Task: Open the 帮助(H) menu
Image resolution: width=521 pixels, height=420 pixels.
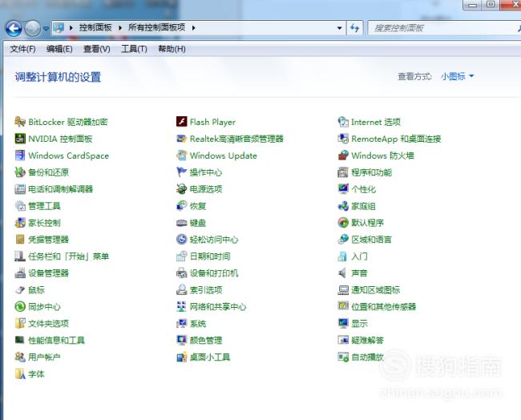Action: tap(172, 49)
